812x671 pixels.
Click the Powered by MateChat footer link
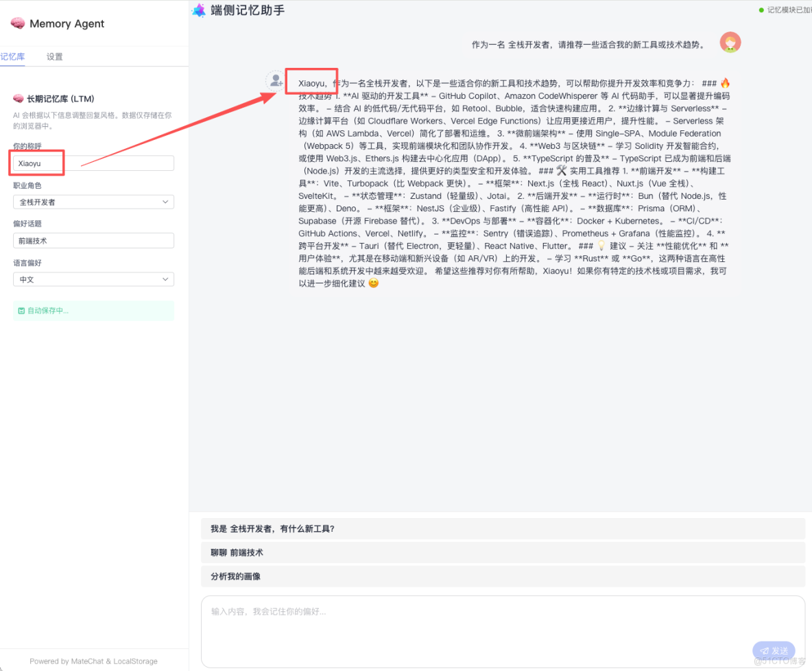(x=93, y=661)
